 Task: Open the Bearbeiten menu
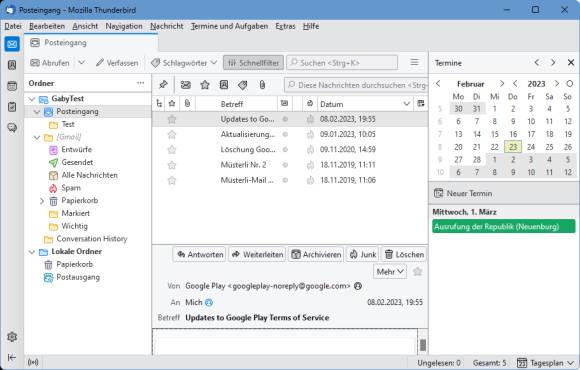[47, 26]
